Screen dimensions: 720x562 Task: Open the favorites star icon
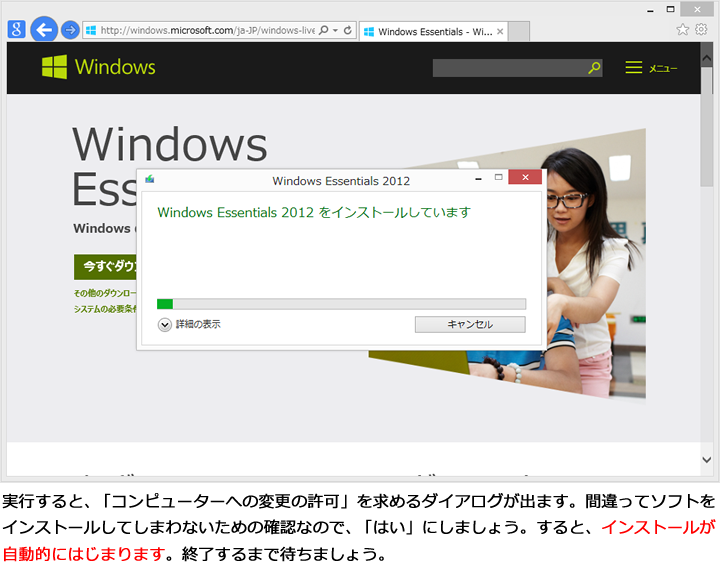(682, 29)
